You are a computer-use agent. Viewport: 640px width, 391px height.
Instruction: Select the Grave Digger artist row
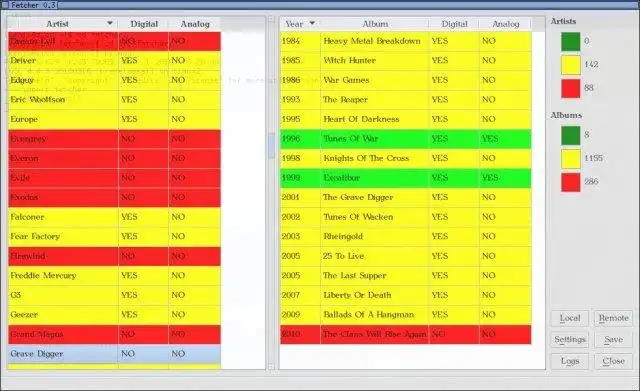(114, 354)
